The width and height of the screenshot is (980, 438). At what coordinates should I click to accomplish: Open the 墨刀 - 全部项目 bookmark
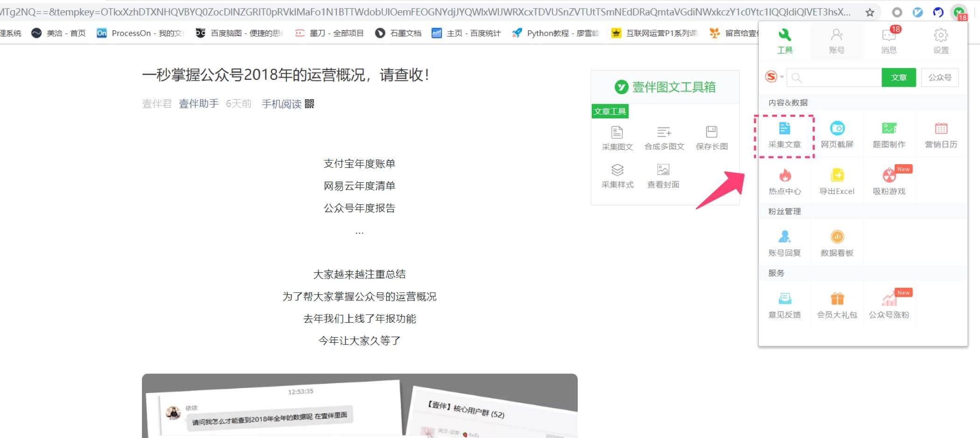coord(329,33)
